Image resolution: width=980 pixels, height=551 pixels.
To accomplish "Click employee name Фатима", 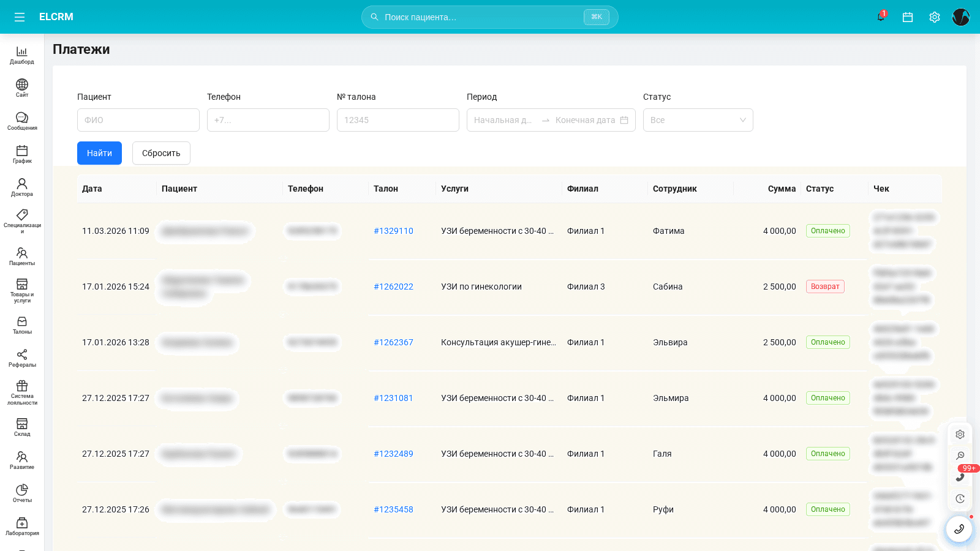I will pyautogui.click(x=669, y=231).
